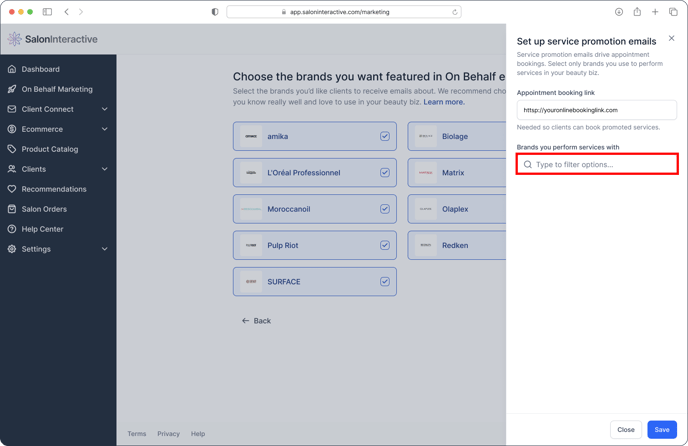Open Salon Orders in sidebar
This screenshot has width=688, height=446.
click(44, 209)
